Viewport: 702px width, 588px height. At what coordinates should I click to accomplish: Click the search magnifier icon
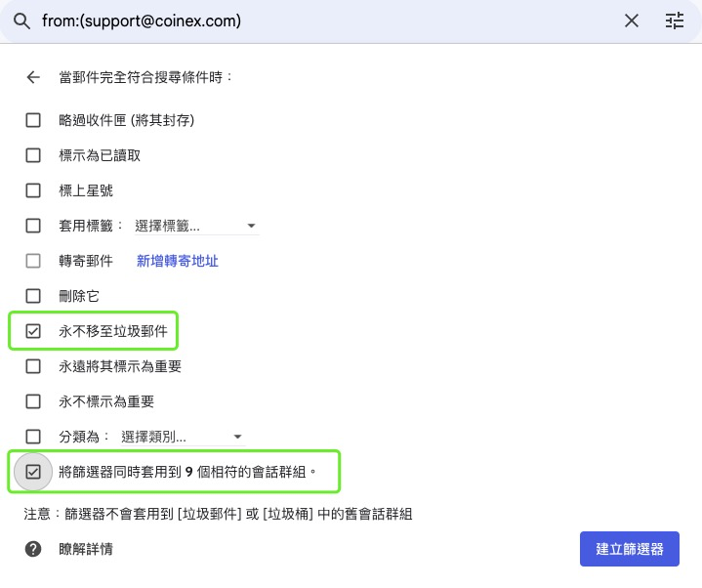[x=21, y=21]
